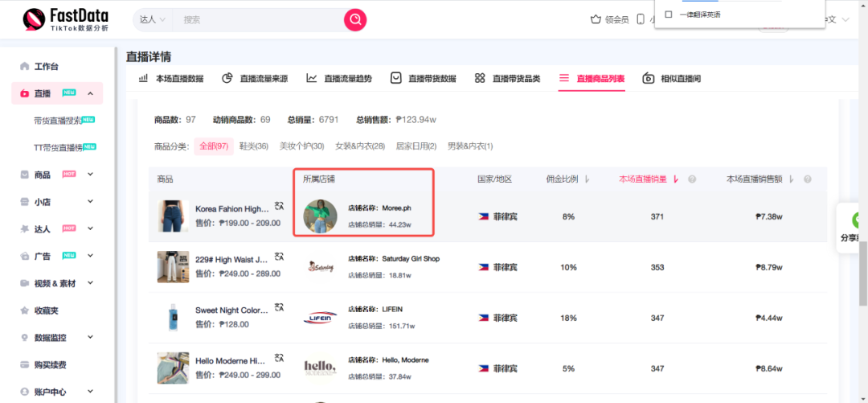Screen dimensions: 868x403
Task: Open Korea Fahion jeans product thumbnail
Action: coord(173,216)
